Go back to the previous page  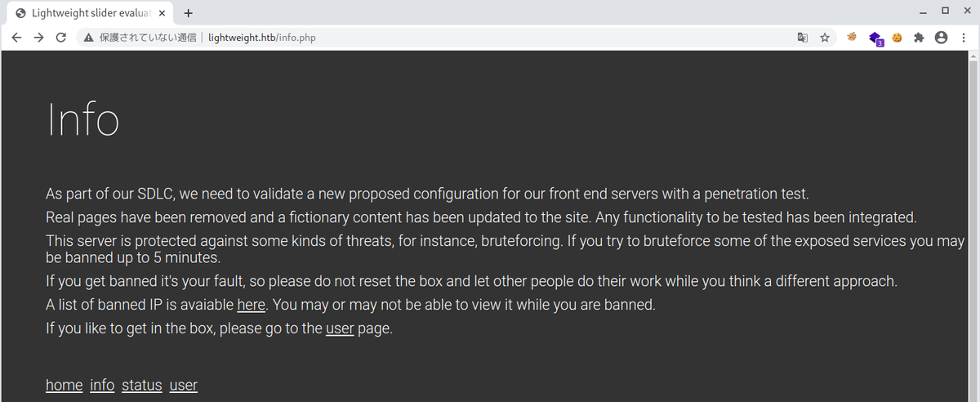(16, 38)
